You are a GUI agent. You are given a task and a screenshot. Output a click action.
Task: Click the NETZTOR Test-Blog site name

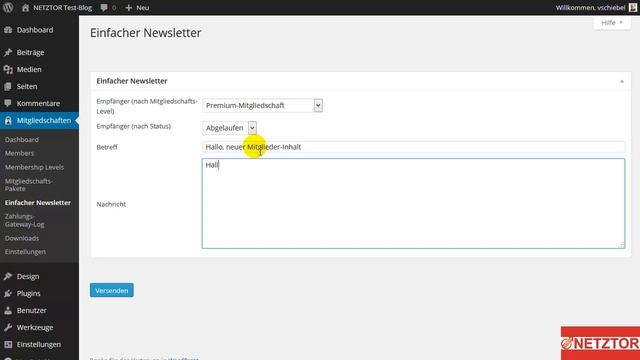point(62,7)
